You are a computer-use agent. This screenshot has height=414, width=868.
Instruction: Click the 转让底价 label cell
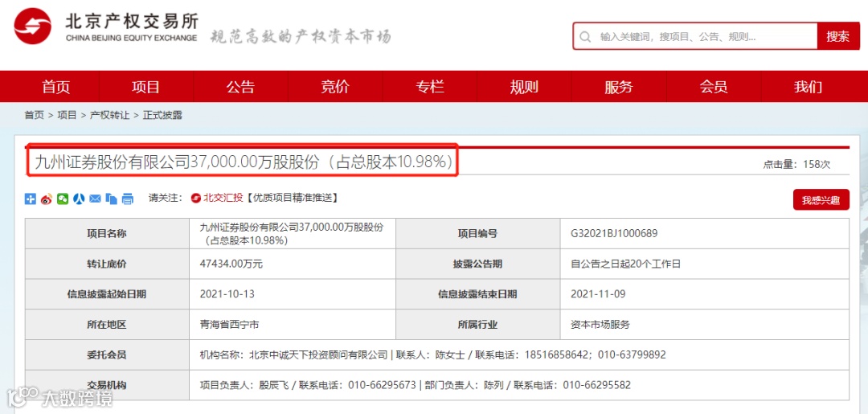click(107, 264)
